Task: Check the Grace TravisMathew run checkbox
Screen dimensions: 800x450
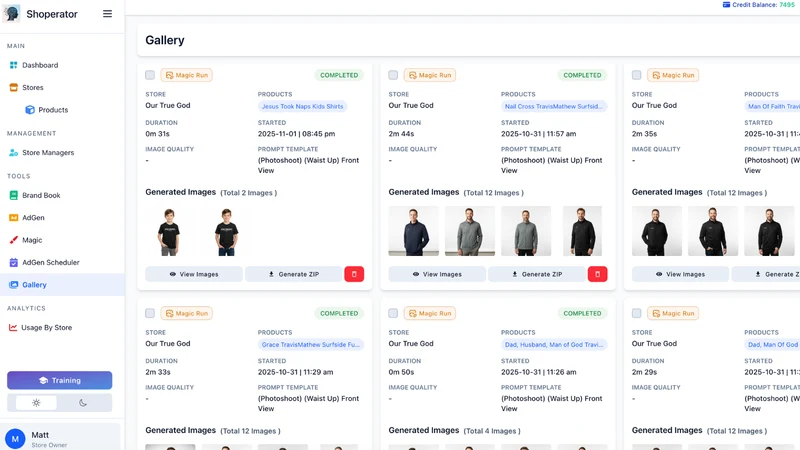Action: (x=150, y=313)
